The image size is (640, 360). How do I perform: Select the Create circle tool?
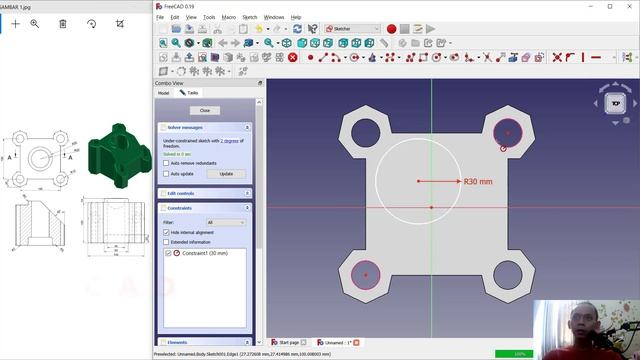click(354, 58)
